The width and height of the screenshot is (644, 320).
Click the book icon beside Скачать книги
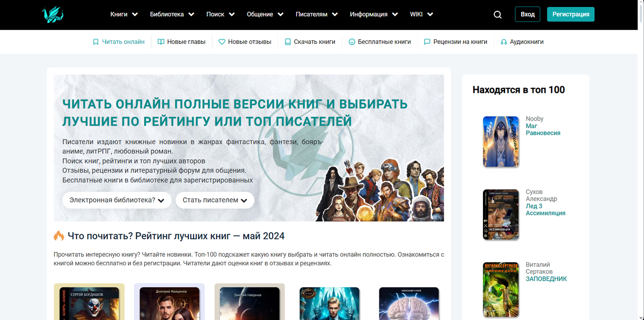pyautogui.click(x=288, y=42)
